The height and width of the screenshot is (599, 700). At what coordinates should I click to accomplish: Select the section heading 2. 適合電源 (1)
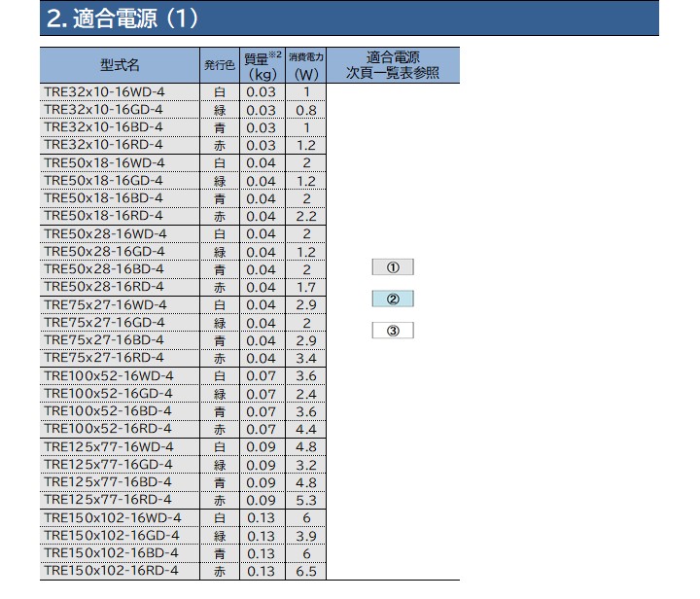[122, 18]
